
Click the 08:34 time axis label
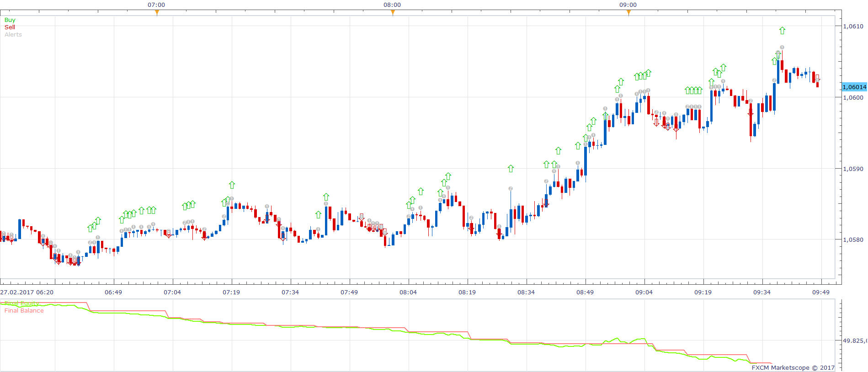click(526, 292)
